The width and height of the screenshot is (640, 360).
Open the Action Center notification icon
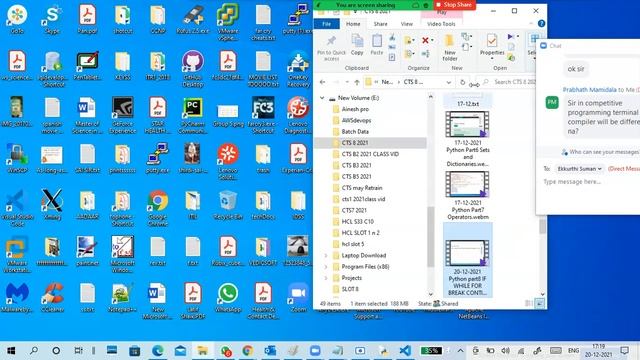click(x=624, y=351)
